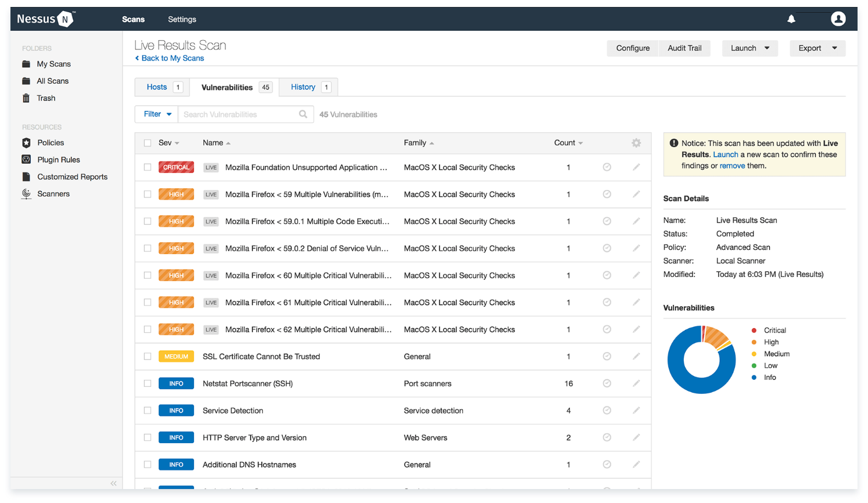The height and width of the screenshot is (503, 868).
Task: Click the MEDIUM severity badge
Action: tap(176, 356)
